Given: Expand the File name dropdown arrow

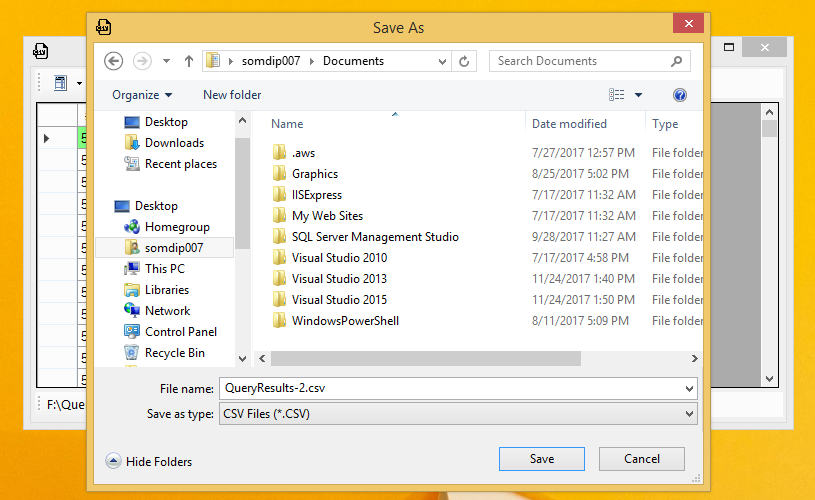Looking at the screenshot, I should pos(689,389).
